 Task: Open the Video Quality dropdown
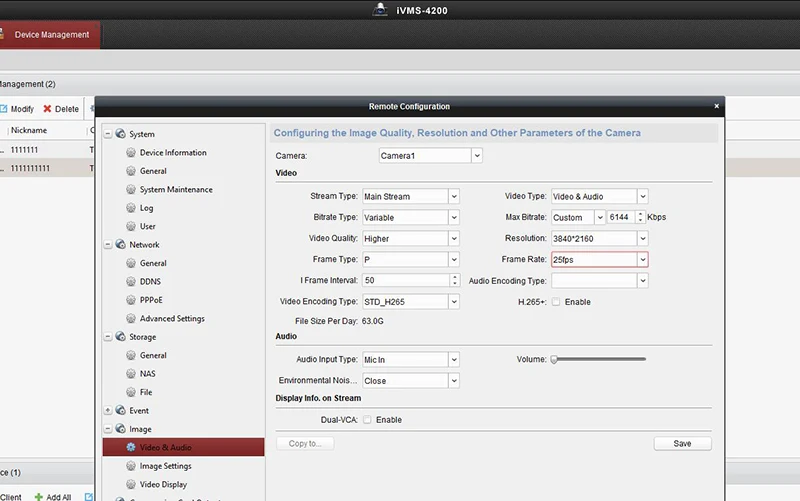tap(454, 238)
